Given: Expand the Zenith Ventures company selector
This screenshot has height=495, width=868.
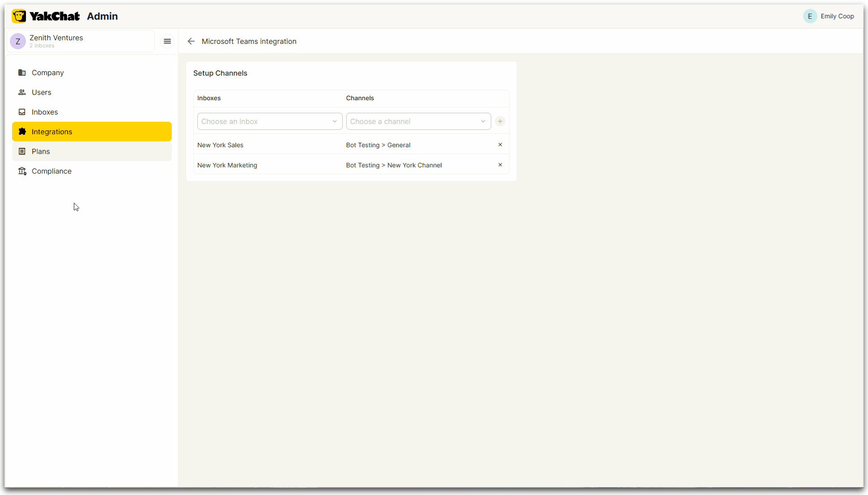Looking at the screenshot, I should [81, 41].
